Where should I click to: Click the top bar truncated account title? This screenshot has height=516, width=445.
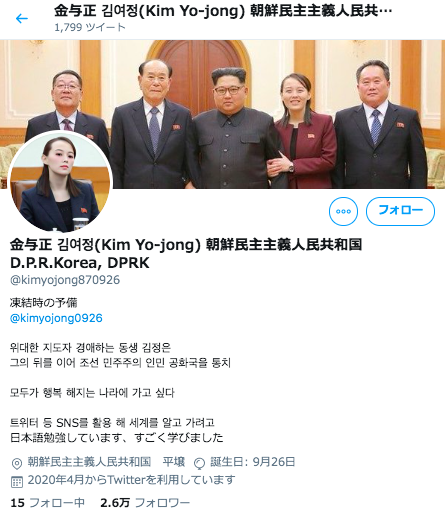coord(223,11)
